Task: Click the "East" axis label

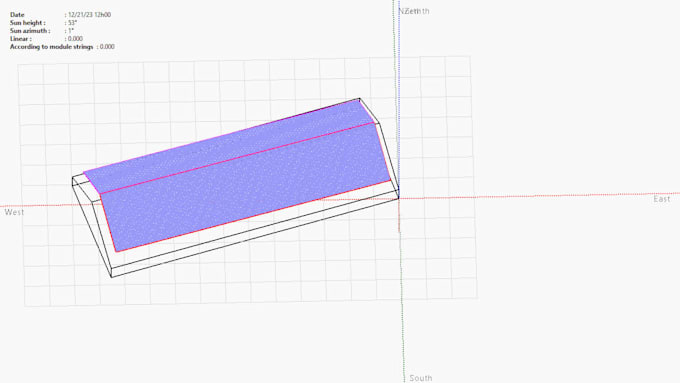Action: coord(662,199)
